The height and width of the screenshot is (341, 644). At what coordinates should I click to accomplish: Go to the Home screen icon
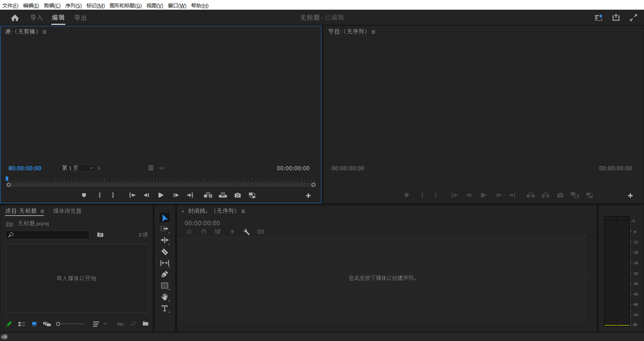(15, 18)
